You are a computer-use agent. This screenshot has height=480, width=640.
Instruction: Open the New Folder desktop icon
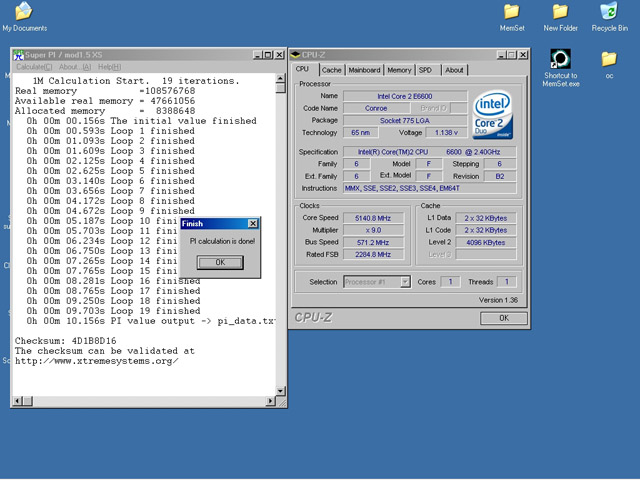[x=560, y=13]
